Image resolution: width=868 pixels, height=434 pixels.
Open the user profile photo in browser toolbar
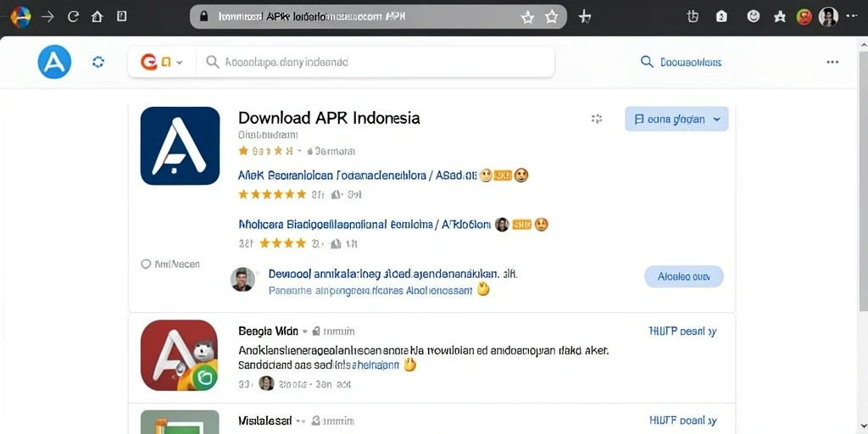point(828,17)
